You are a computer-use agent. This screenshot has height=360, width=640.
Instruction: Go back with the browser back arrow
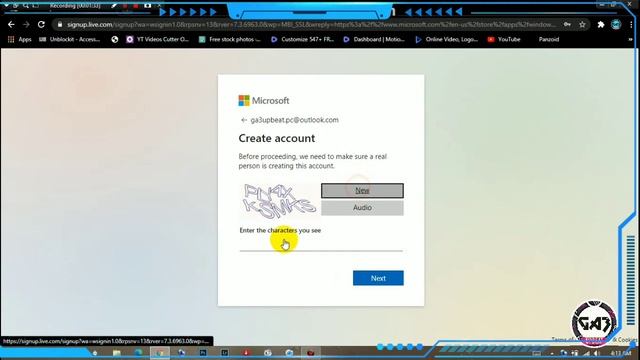[11, 24]
